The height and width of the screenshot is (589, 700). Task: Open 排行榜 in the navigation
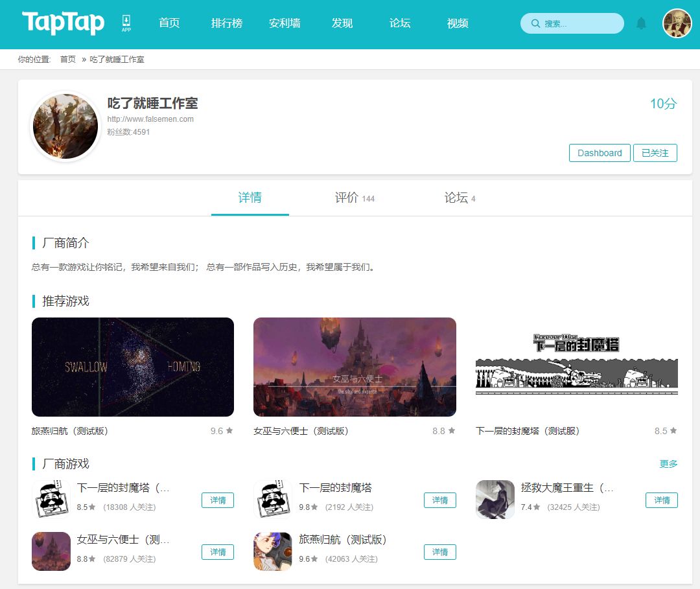(227, 23)
